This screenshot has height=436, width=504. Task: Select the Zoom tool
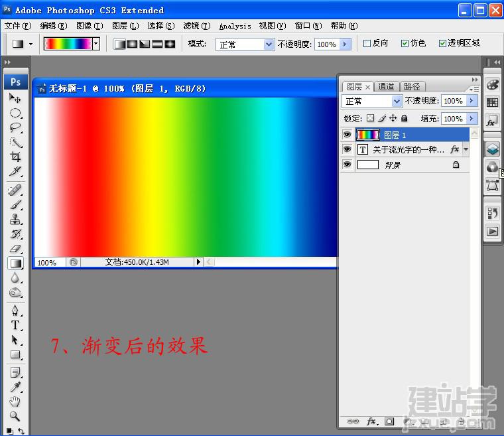tap(15, 416)
